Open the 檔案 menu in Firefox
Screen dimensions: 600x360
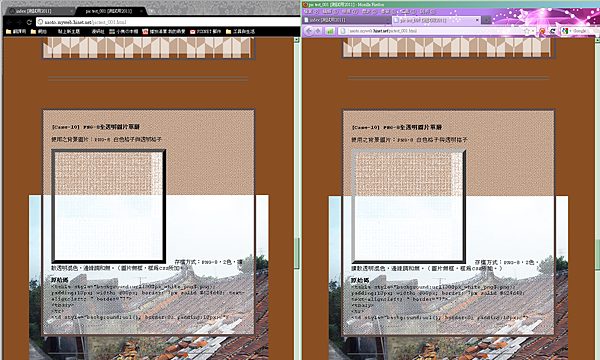pos(311,12)
